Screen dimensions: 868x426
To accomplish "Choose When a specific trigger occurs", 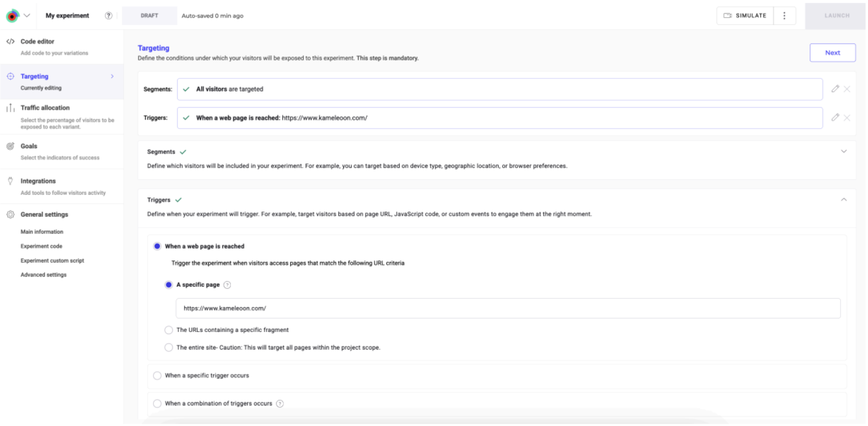I will point(157,376).
